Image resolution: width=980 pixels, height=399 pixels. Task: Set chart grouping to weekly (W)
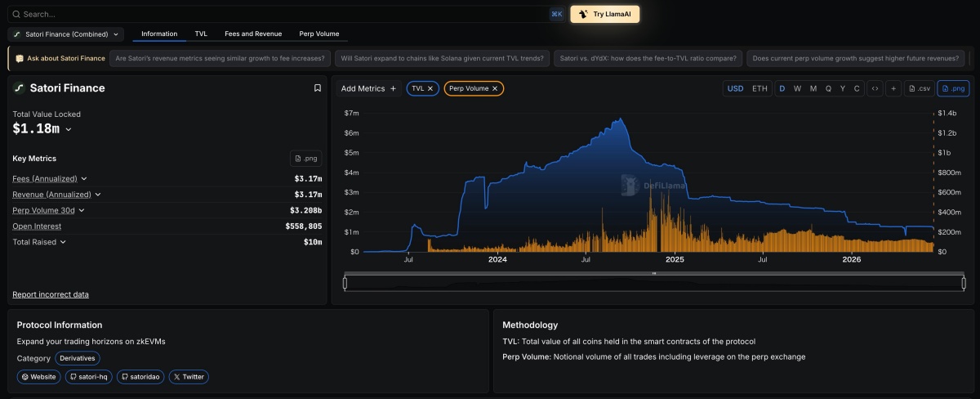coord(797,88)
